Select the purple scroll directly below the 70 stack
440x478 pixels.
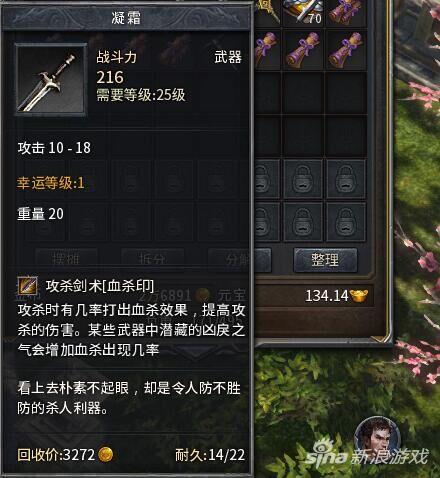pos(303,50)
